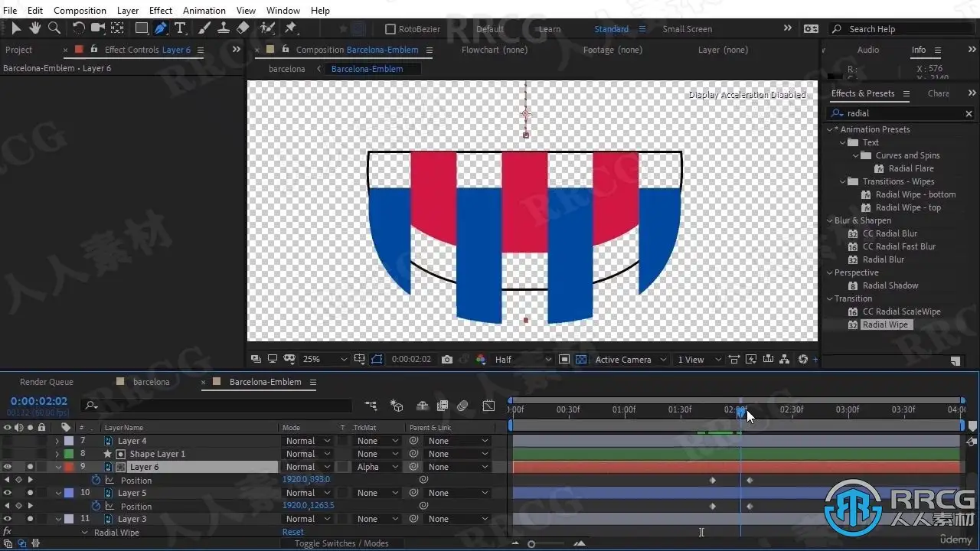The height and width of the screenshot is (551, 980).
Task: Click the Graph Editor icon in timeline
Action: click(x=488, y=406)
